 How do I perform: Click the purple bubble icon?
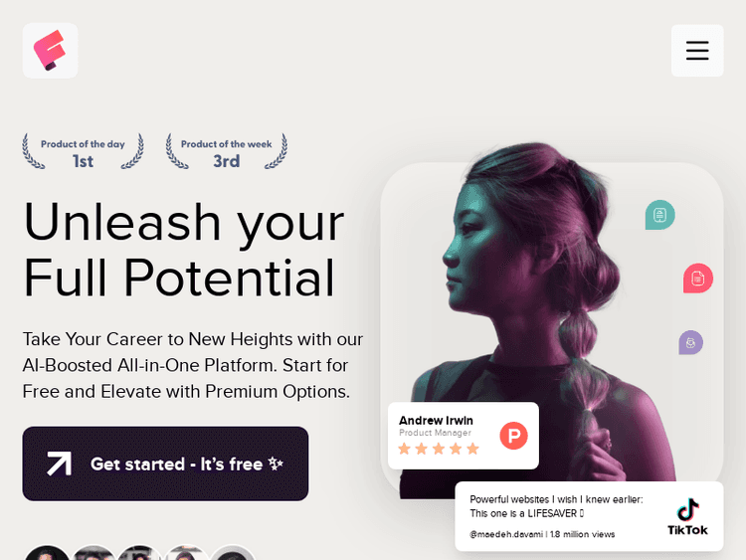691,342
